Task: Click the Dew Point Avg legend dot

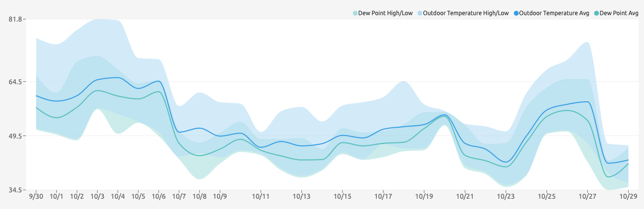Action: tap(597, 13)
